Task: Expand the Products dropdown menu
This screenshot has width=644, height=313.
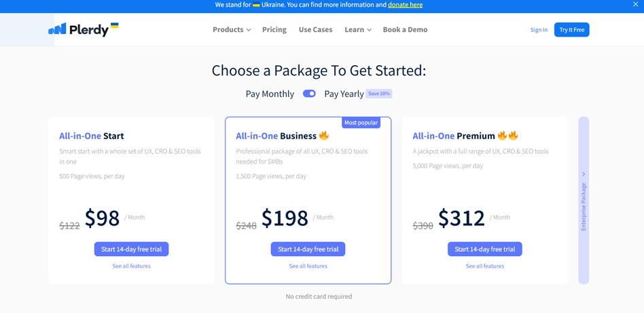Action: point(232,30)
